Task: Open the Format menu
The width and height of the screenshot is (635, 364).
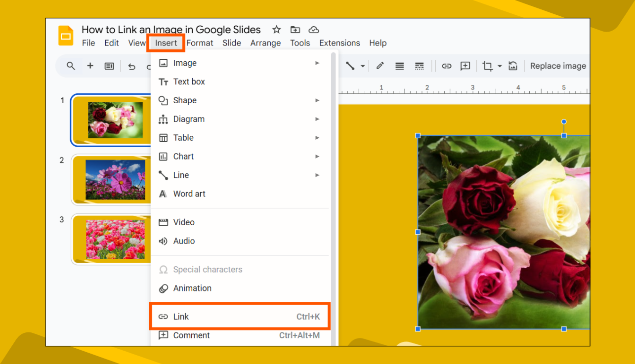Action: [x=200, y=43]
